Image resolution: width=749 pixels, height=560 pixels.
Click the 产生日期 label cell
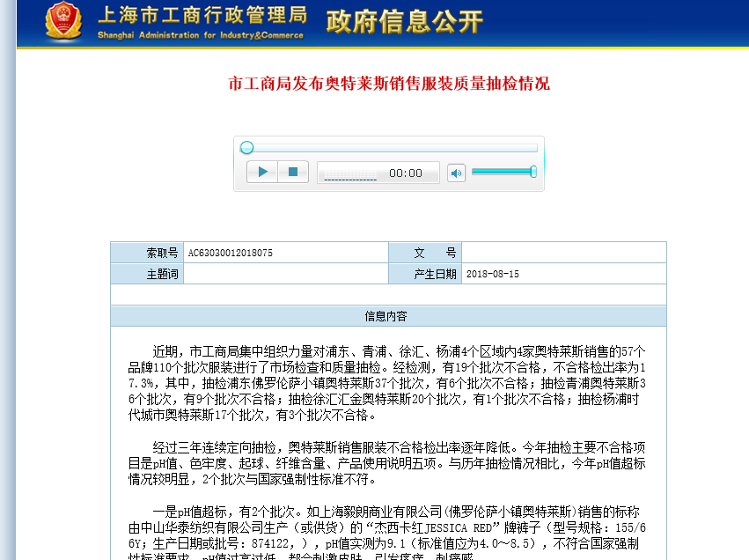425,274
